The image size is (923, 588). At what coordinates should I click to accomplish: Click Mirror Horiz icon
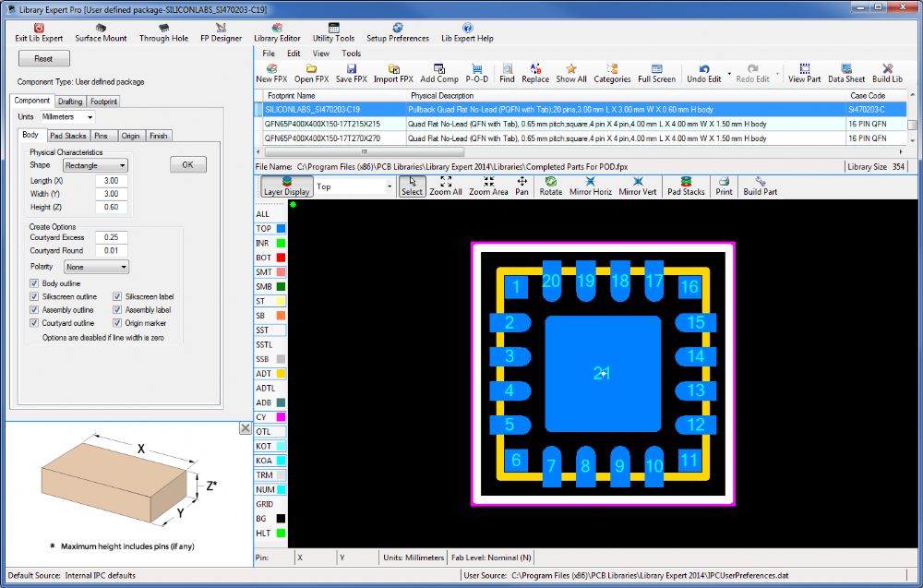point(591,181)
